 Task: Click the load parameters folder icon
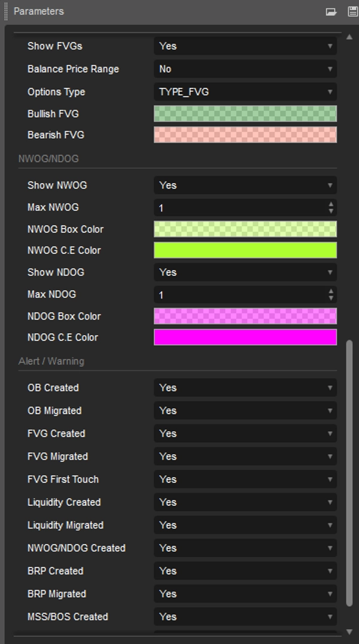[331, 11]
